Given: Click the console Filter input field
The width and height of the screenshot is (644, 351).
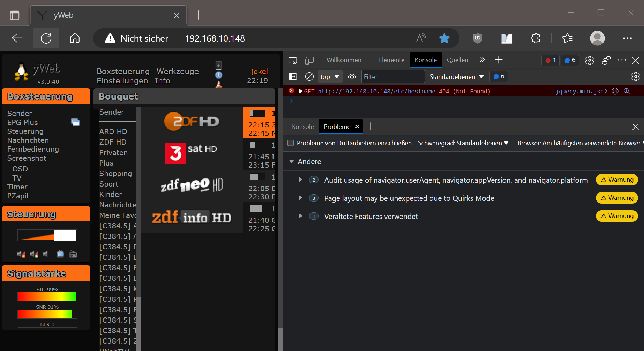Looking at the screenshot, I should (392, 76).
